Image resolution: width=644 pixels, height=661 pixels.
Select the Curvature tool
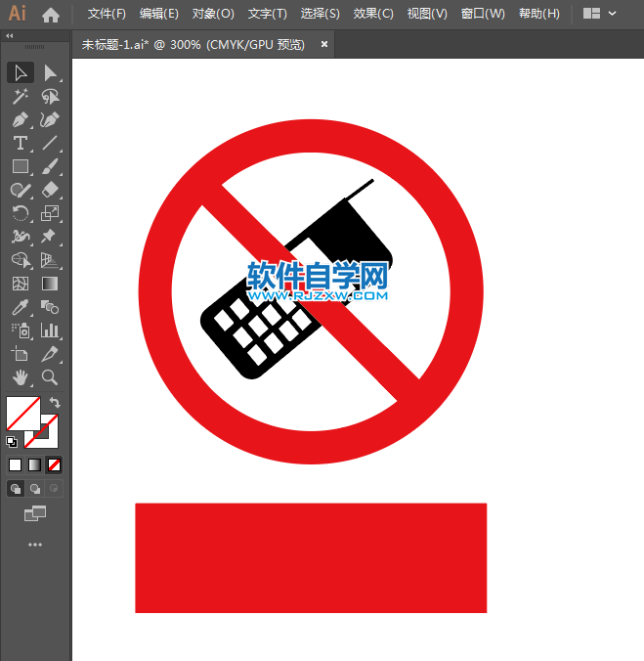click(50, 120)
